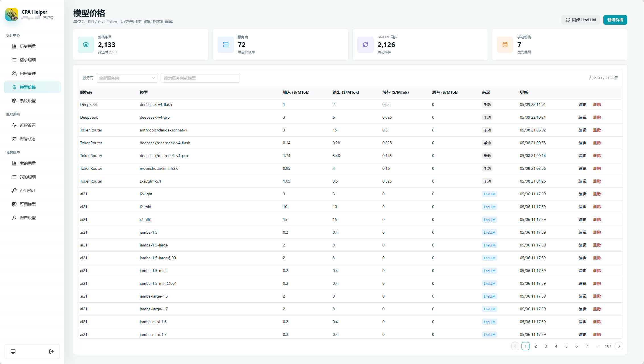Click the 服务商 server icon
Image resolution: width=644 pixels, height=364 pixels.
[x=226, y=45]
